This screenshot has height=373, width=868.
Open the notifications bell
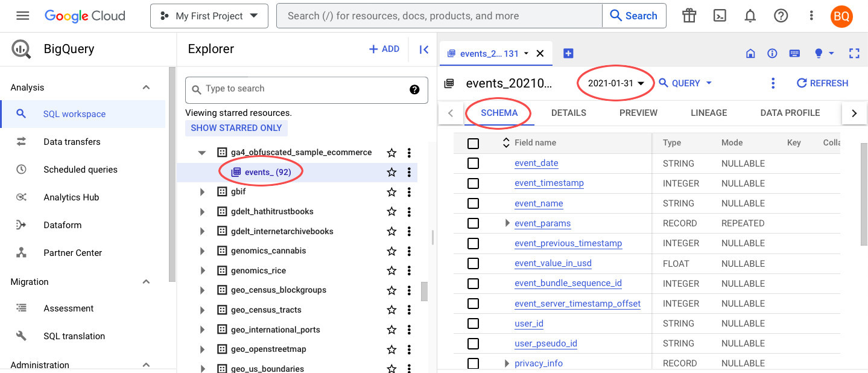pyautogui.click(x=750, y=16)
